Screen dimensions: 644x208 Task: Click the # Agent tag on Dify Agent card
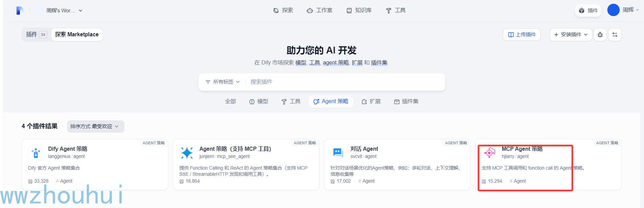64,181
